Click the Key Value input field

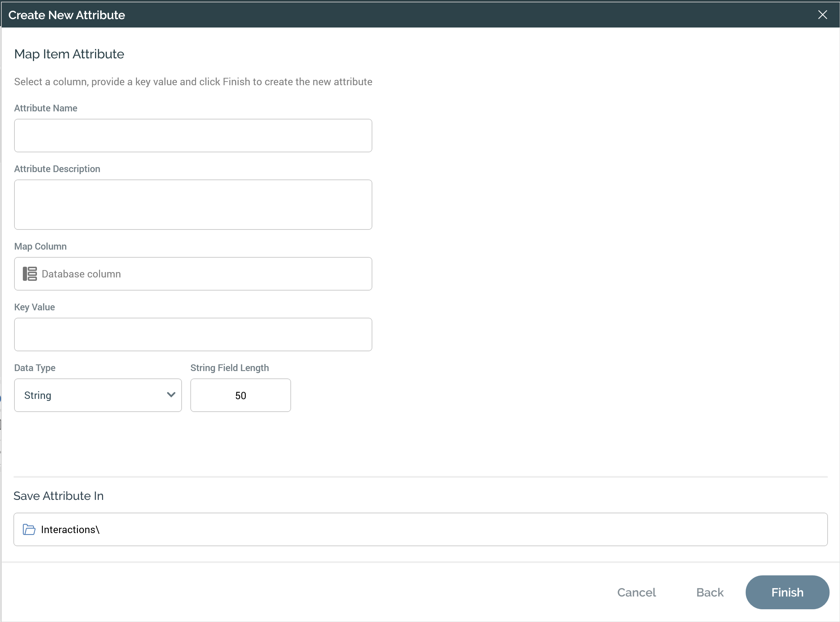click(x=193, y=334)
